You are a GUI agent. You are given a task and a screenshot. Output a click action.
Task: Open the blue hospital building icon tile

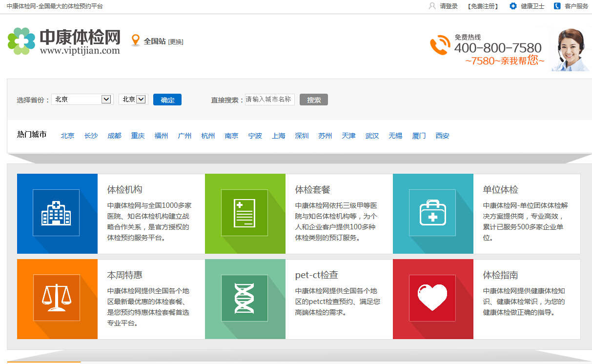[57, 214]
